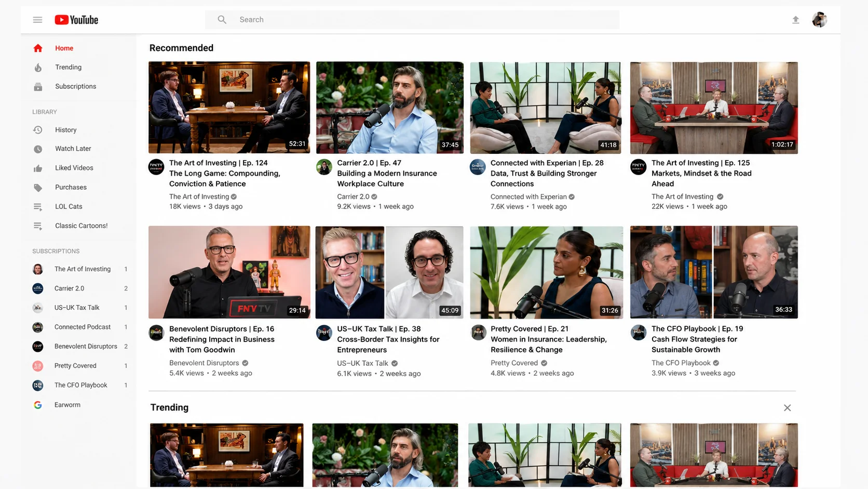Viewport: 868px width, 489px height.
Task: Play the 36:33 CFO Playbook thumbnail
Action: click(714, 272)
